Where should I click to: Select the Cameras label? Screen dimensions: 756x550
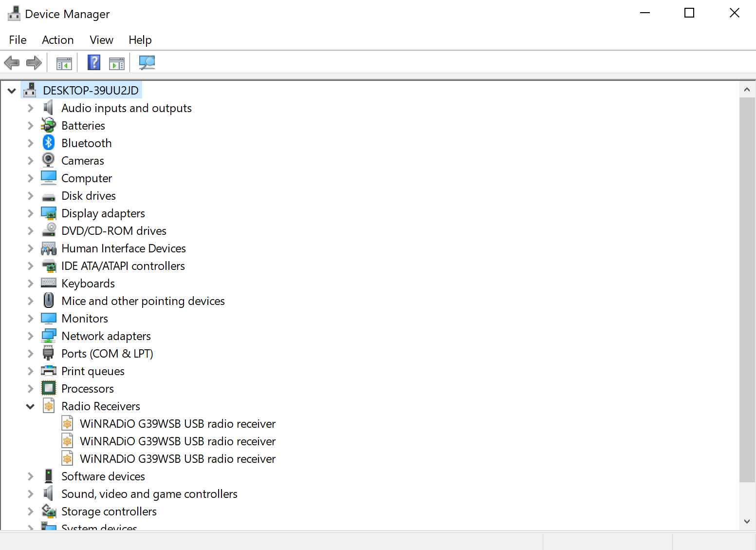[83, 161]
